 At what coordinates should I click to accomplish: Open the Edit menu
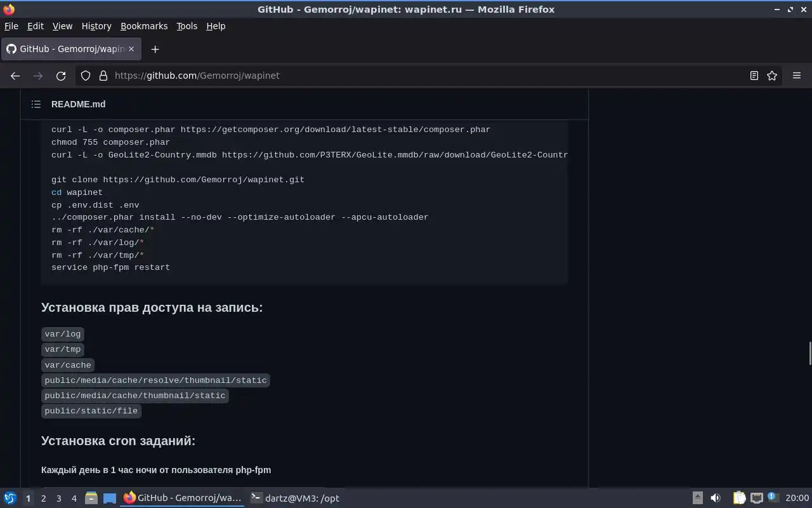[x=36, y=26]
